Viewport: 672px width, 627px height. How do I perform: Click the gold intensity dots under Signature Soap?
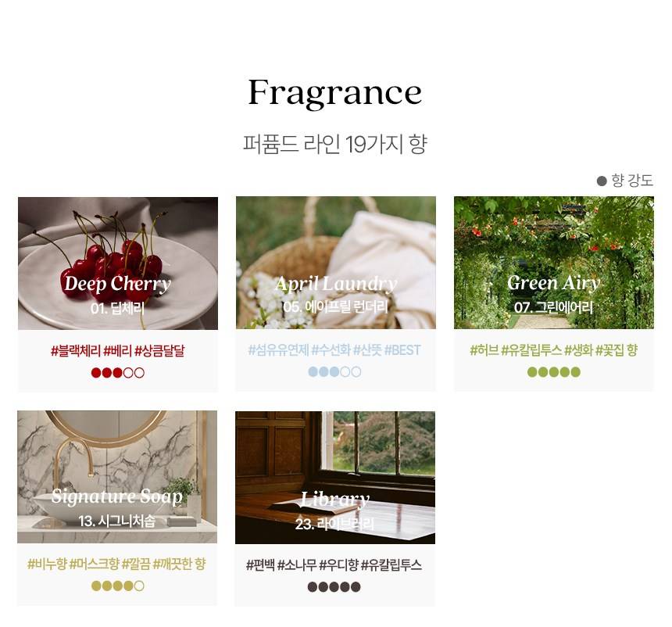click(118, 586)
